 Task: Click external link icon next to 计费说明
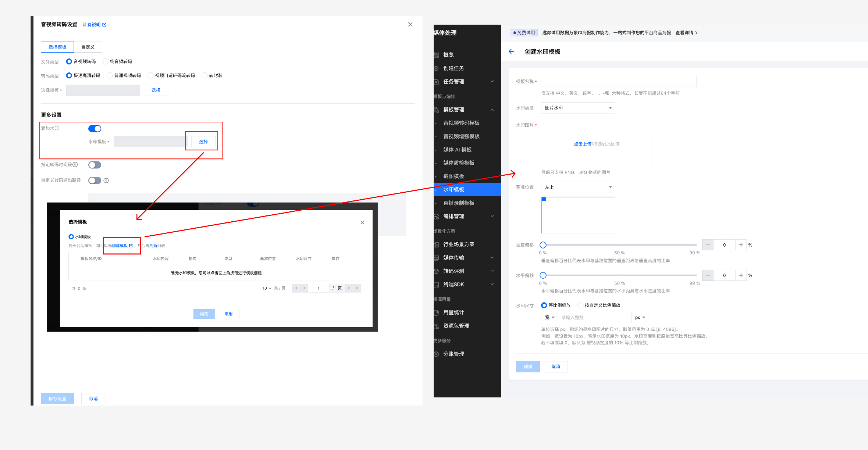pos(104,25)
